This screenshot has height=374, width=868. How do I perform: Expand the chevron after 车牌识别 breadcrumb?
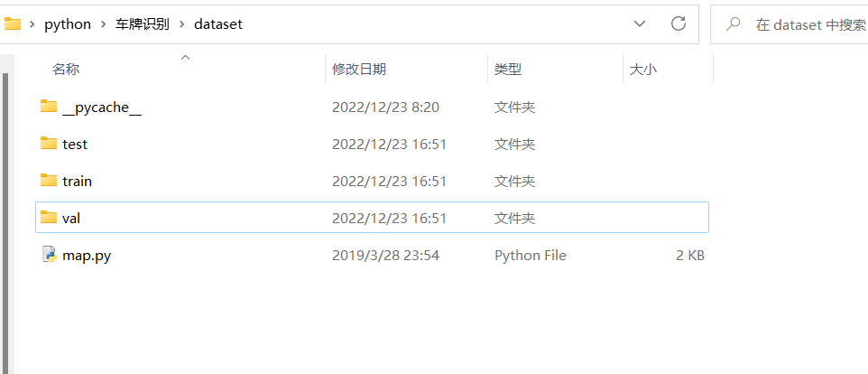[x=181, y=24]
